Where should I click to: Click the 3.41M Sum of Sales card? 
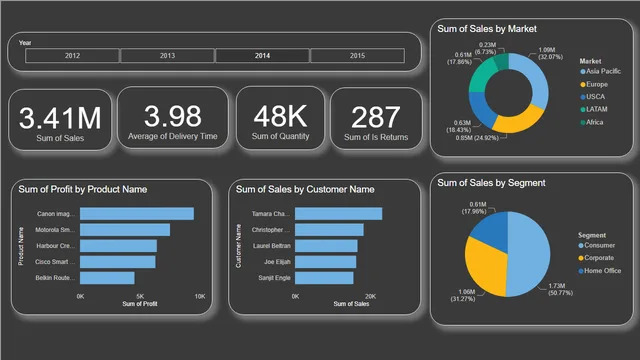tap(60, 120)
